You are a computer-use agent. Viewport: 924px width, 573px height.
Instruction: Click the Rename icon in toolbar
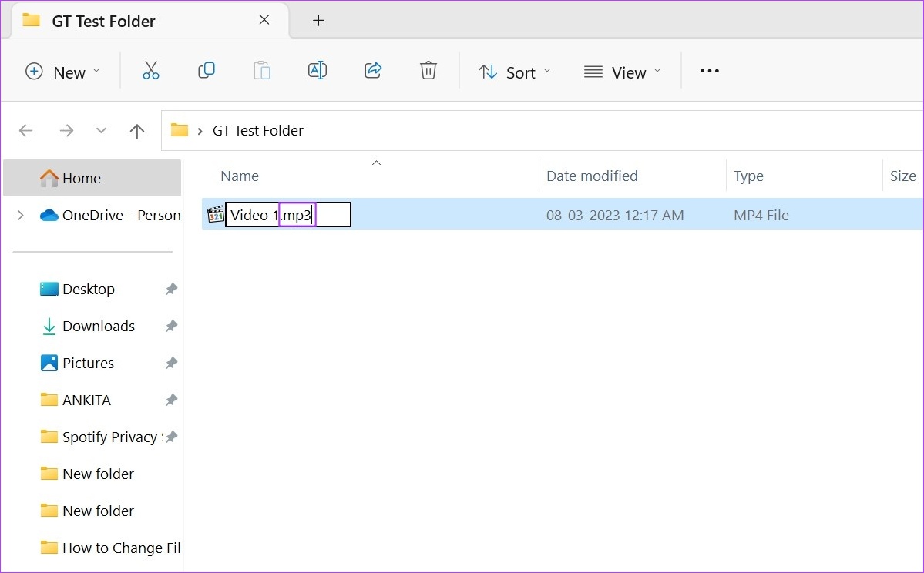pyautogui.click(x=317, y=71)
